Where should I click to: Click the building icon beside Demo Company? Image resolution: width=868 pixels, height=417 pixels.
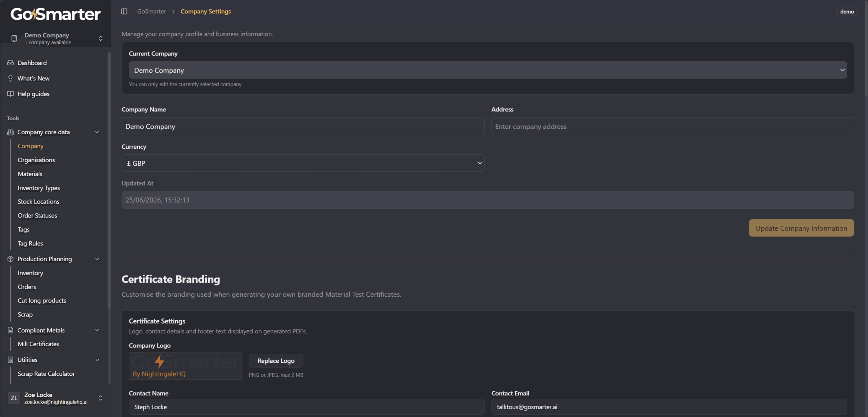pyautogui.click(x=14, y=38)
